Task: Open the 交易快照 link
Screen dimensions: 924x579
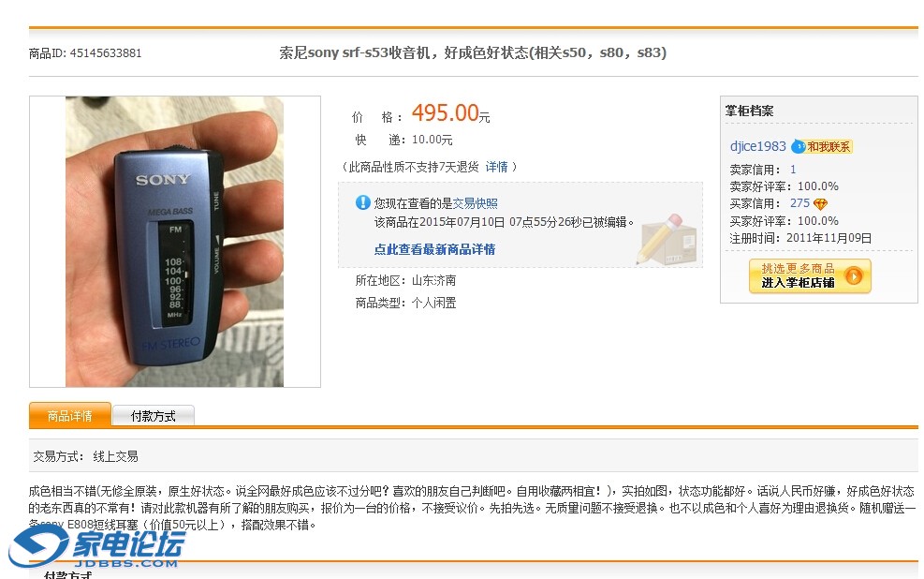Action: pyautogui.click(x=475, y=203)
